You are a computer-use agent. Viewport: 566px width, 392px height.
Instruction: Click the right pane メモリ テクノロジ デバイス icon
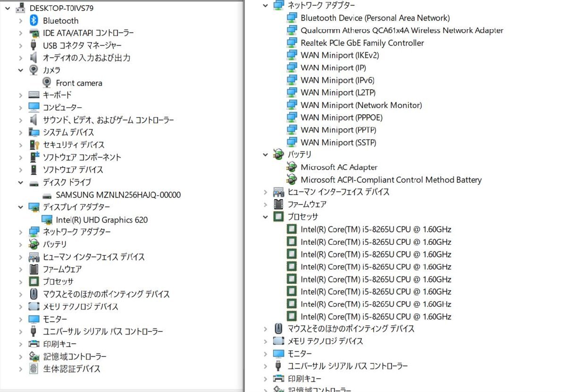279,341
